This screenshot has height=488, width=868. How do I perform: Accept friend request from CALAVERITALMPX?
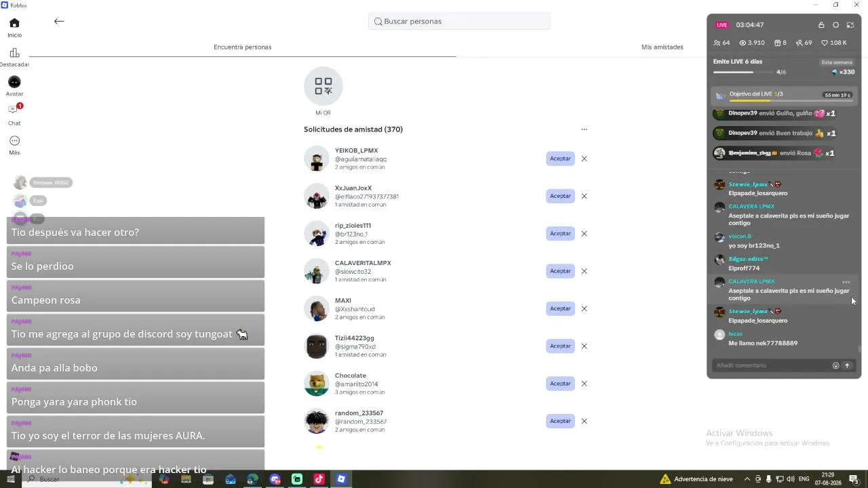point(560,271)
